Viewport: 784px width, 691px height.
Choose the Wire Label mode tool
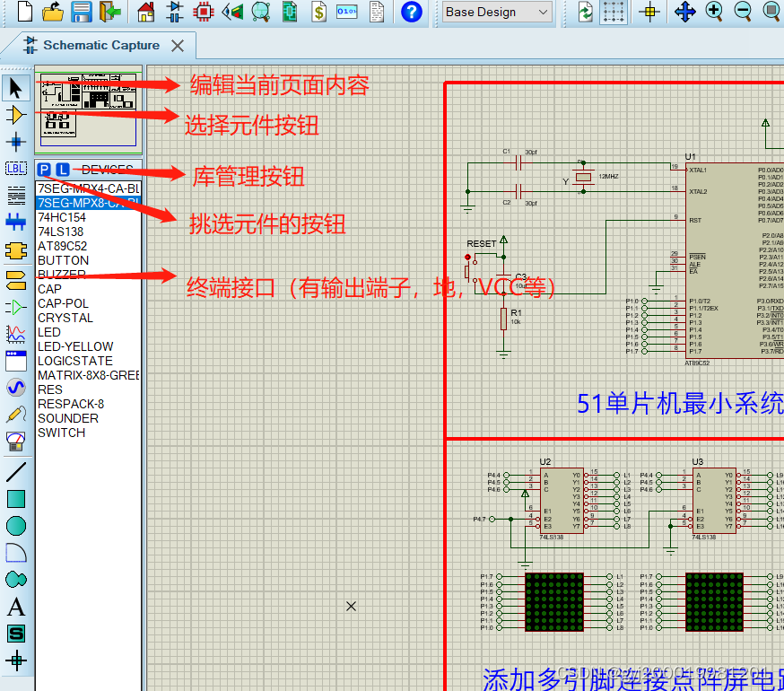[14, 168]
